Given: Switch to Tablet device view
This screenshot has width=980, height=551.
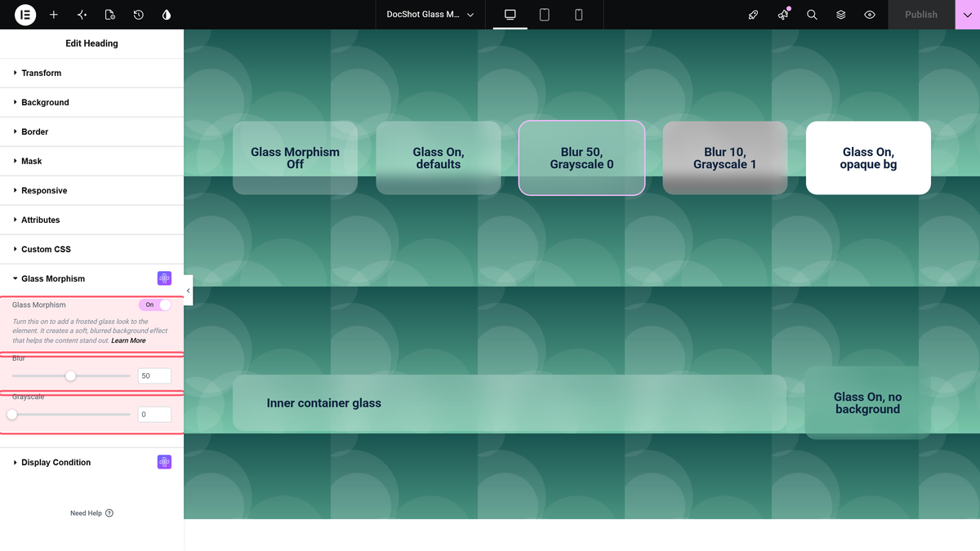Looking at the screenshot, I should click(545, 15).
